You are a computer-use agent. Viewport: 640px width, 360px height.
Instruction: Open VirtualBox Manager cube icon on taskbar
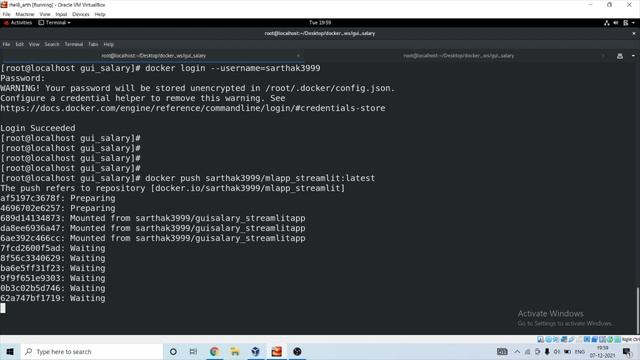coord(256,351)
